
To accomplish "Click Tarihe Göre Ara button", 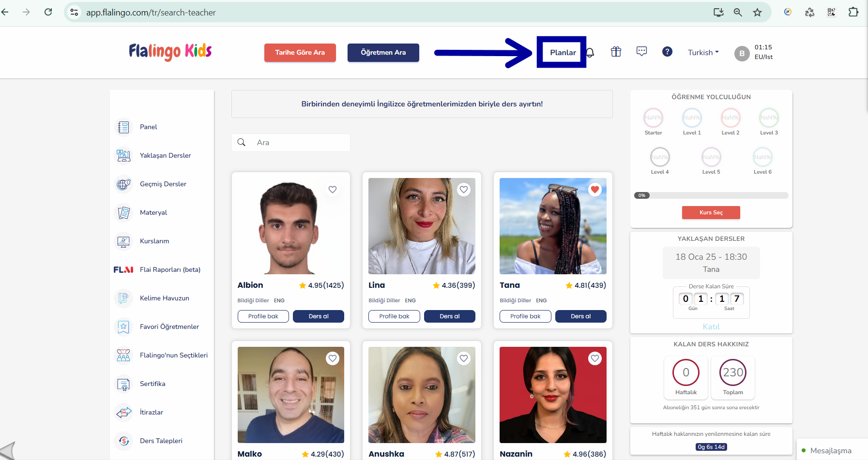I will (x=300, y=53).
